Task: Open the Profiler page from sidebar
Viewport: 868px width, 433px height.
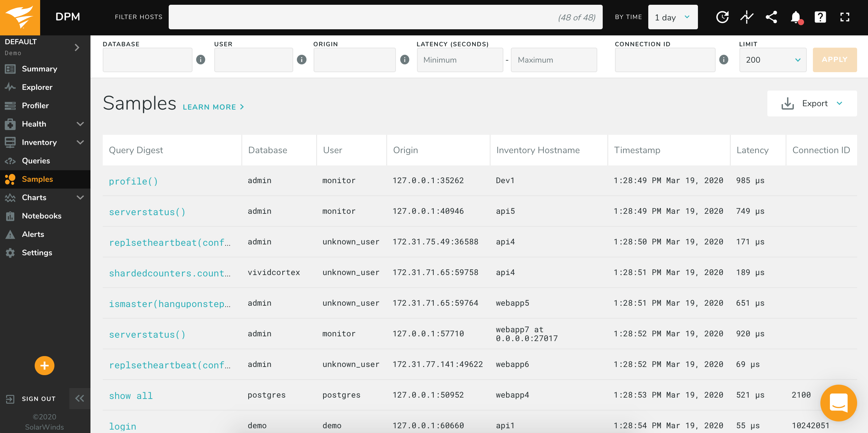Action: pyautogui.click(x=35, y=106)
